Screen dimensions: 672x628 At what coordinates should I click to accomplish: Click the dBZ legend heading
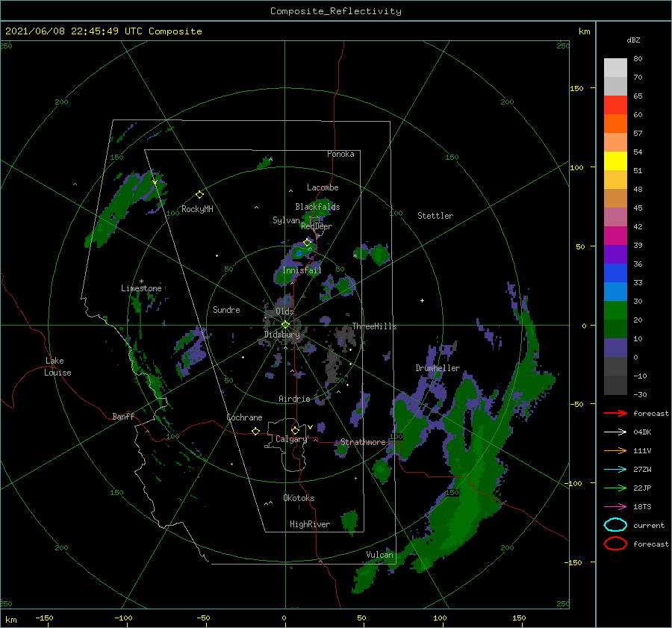(633, 40)
